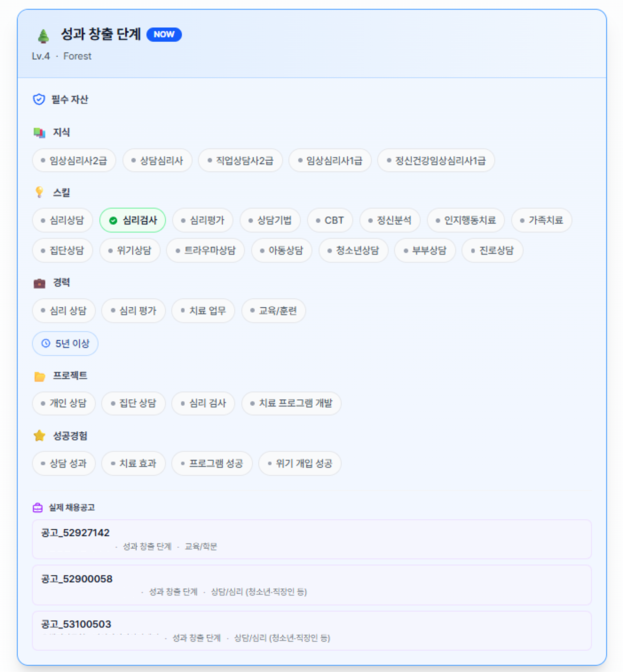Image resolution: width=623 pixels, height=672 pixels.
Task: Select the 상담 성과 success experience chip
Action: tap(64, 463)
